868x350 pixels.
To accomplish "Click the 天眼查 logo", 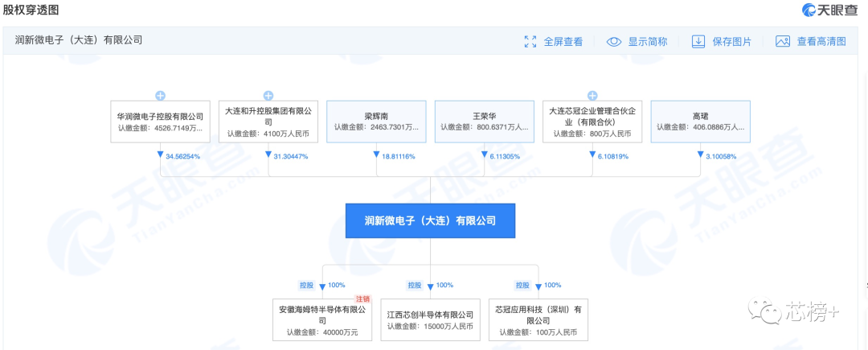I will [830, 10].
